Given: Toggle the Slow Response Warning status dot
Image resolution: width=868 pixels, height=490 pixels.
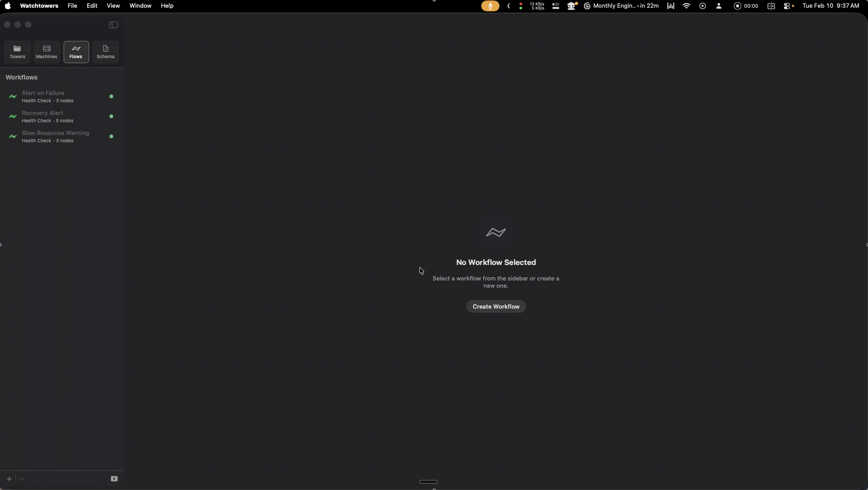Looking at the screenshot, I should tap(111, 136).
